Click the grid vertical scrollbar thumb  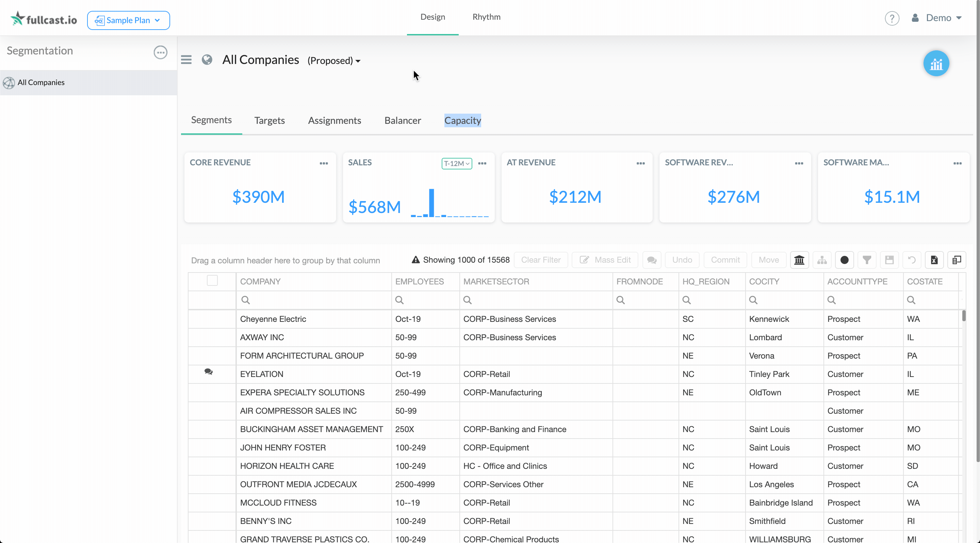click(x=964, y=316)
